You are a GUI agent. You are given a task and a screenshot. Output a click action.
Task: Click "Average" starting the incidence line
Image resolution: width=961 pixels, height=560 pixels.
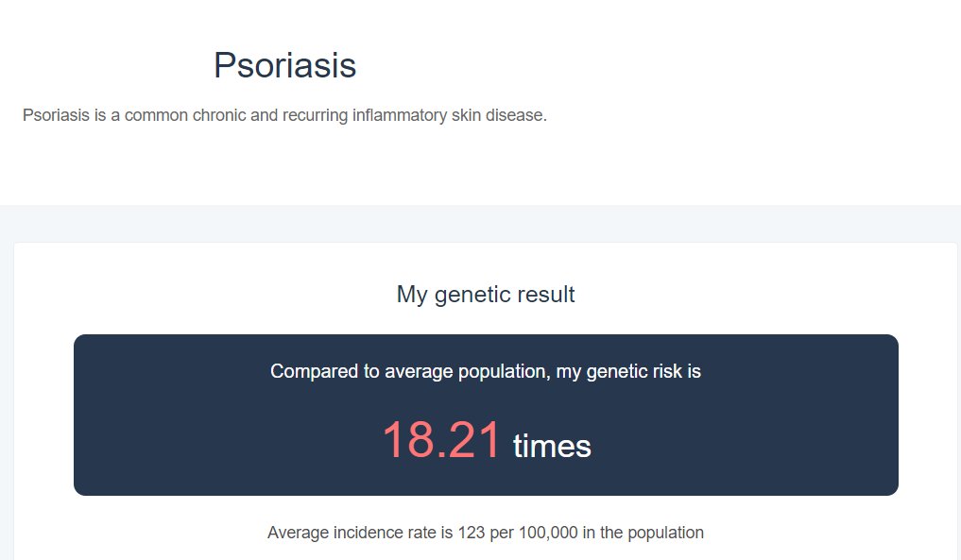298,533
